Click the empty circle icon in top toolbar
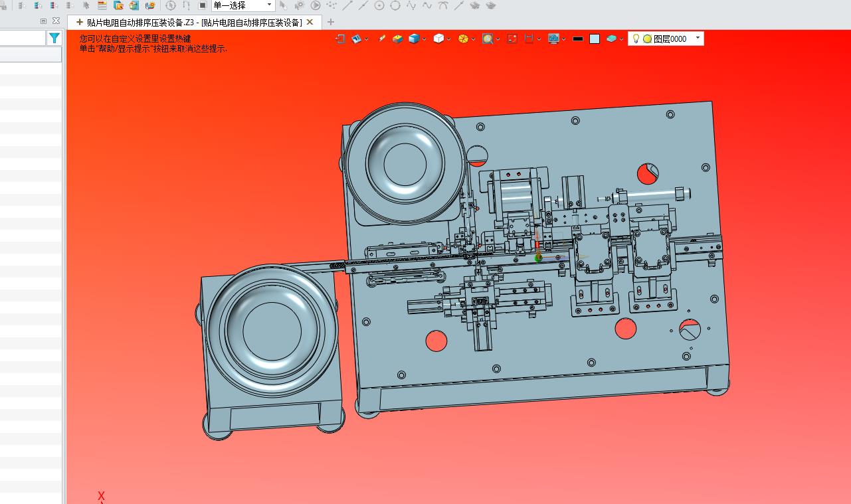 [395, 5]
